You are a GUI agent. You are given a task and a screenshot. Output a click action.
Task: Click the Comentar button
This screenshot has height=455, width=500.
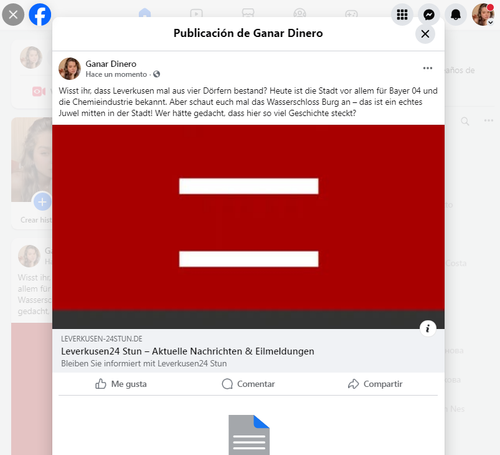click(248, 384)
